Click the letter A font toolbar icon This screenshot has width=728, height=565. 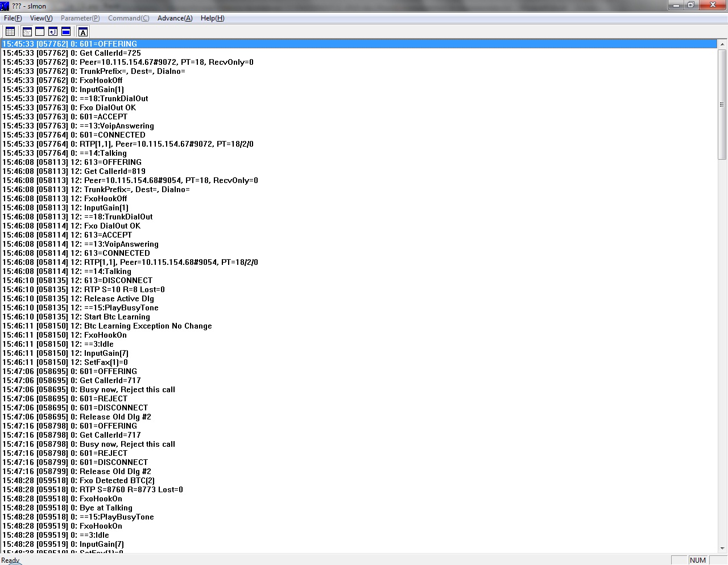coord(83,32)
